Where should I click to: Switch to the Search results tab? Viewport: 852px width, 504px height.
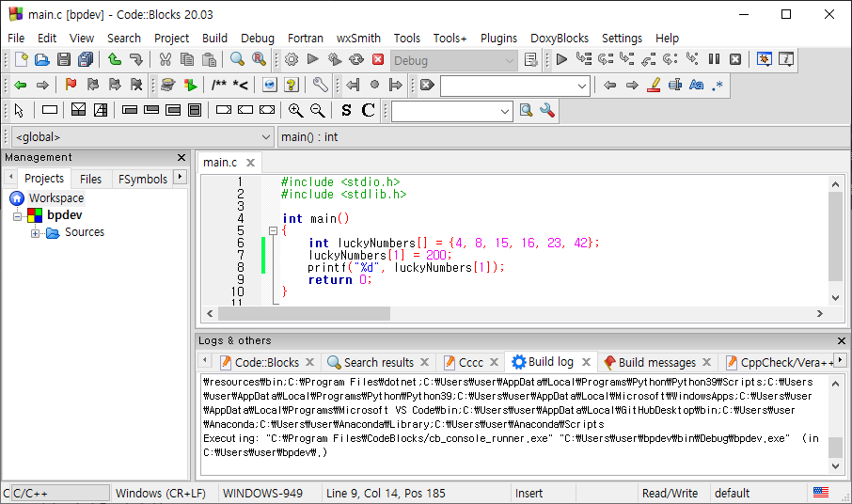(379, 362)
